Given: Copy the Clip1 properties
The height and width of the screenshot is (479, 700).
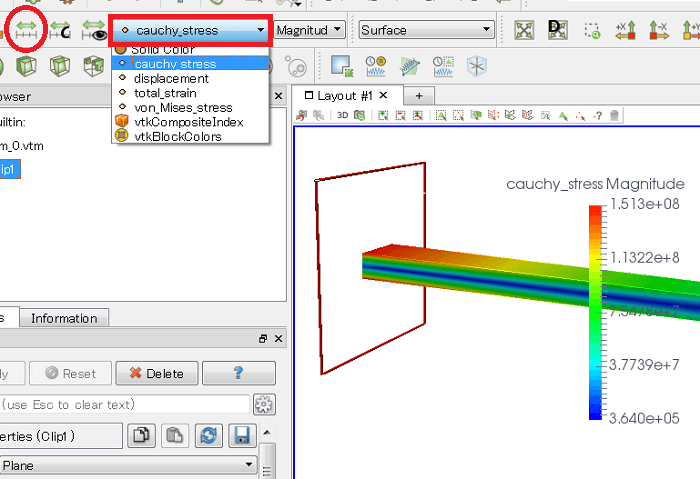Looking at the screenshot, I should 142,435.
